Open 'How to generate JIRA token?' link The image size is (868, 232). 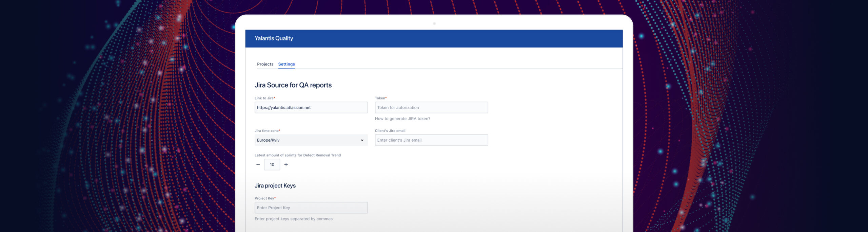(402, 119)
